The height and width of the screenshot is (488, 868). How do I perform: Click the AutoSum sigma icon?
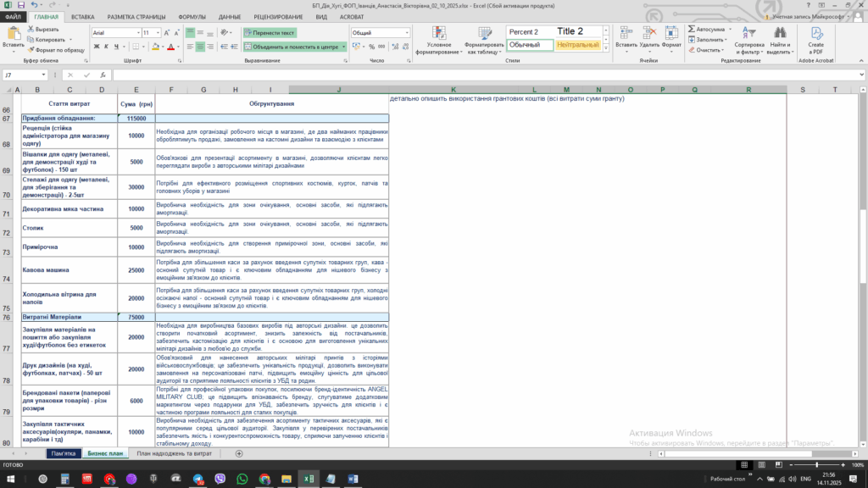pyautogui.click(x=691, y=29)
